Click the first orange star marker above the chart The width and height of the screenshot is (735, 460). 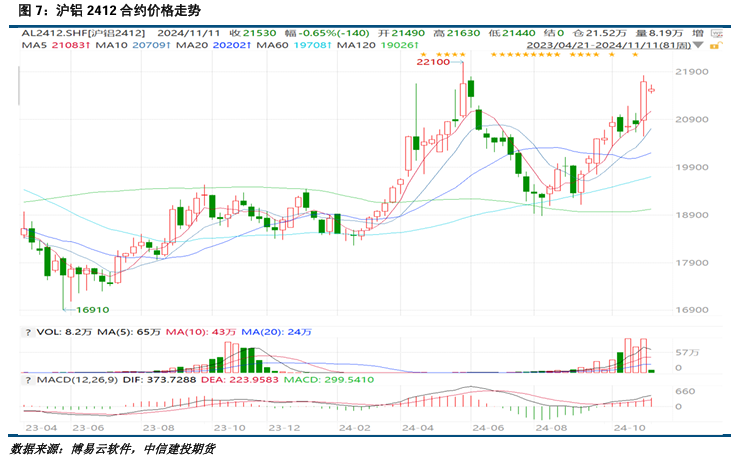422,54
